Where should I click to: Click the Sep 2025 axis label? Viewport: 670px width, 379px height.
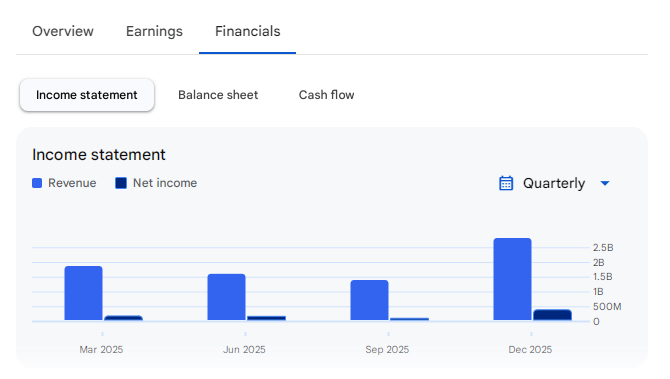tap(387, 350)
